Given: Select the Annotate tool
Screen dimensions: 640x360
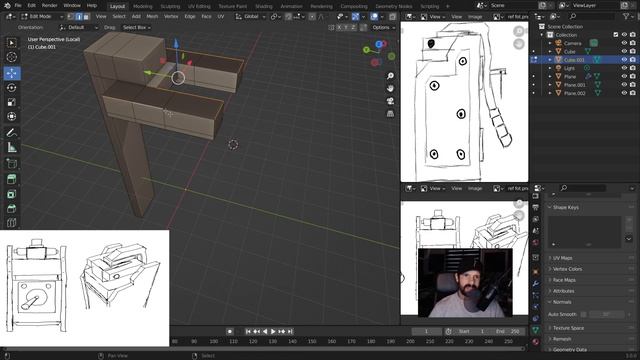Looking at the screenshot, I should (x=11, y=133).
